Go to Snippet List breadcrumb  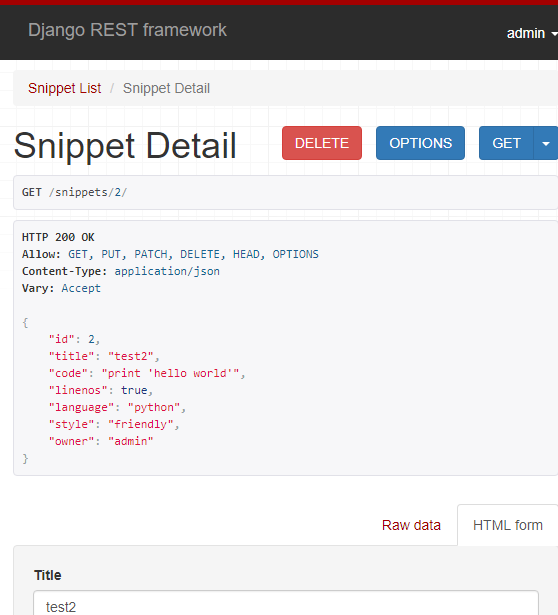point(65,88)
